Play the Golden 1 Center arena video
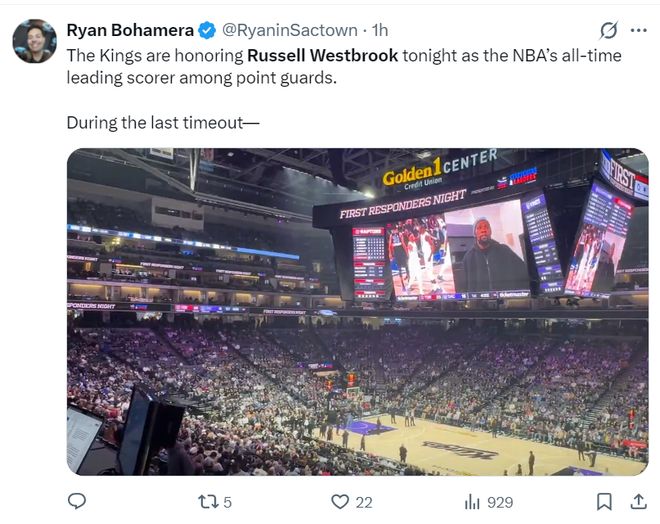The width and height of the screenshot is (660, 524). (357, 312)
